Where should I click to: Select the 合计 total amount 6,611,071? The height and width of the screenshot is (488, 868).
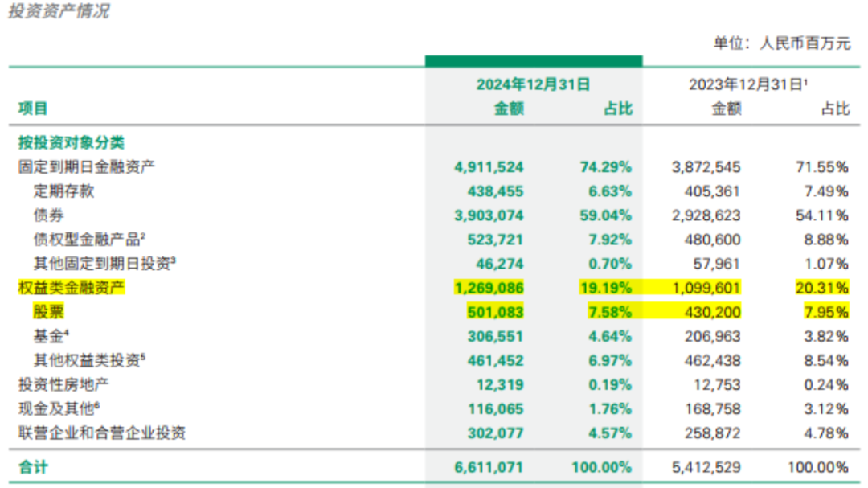coord(489,467)
